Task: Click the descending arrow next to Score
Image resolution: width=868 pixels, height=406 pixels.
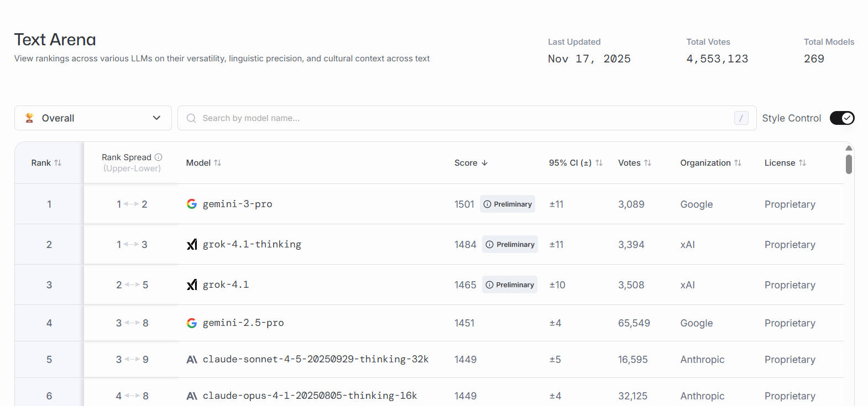Action: point(485,163)
